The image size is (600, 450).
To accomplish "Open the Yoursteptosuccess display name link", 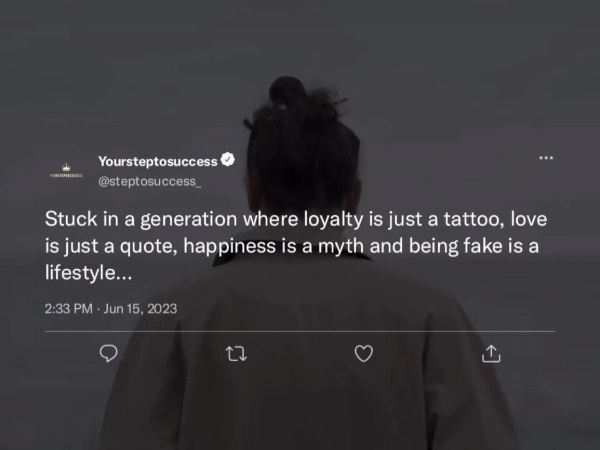I will coord(158,161).
